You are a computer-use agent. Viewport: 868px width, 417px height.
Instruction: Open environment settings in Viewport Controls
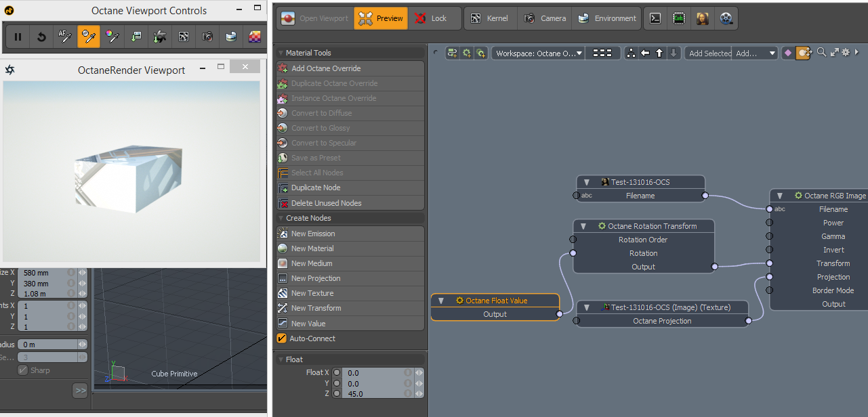(x=231, y=37)
